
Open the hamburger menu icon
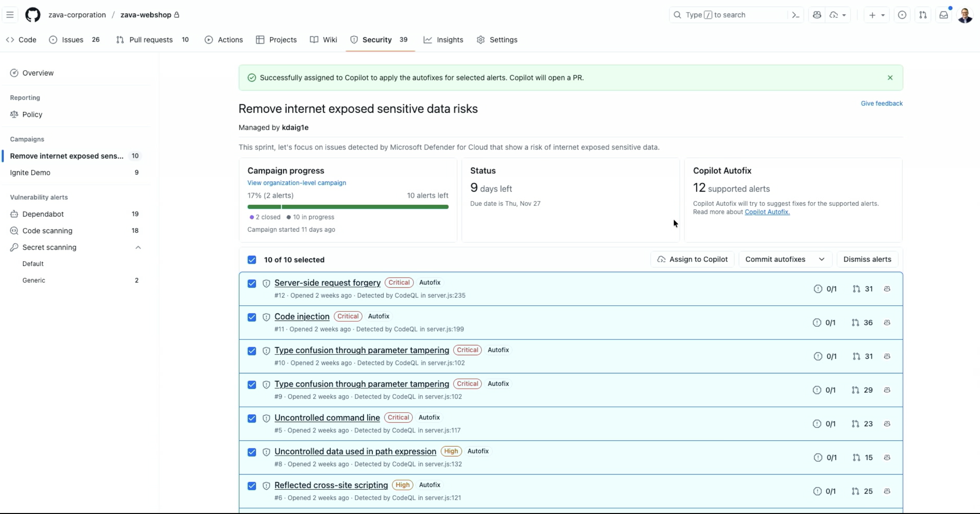[x=10, y=15]
